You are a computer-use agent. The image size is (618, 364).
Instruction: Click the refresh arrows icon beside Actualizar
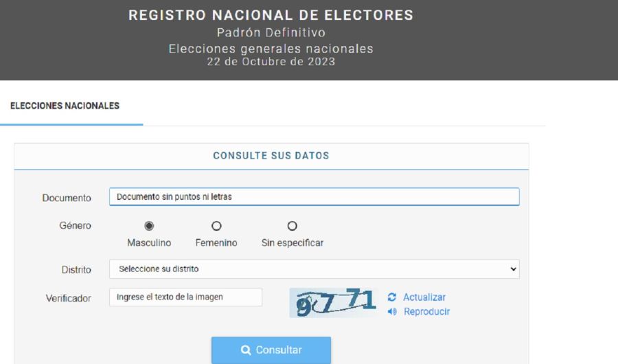tap(392, 297)
